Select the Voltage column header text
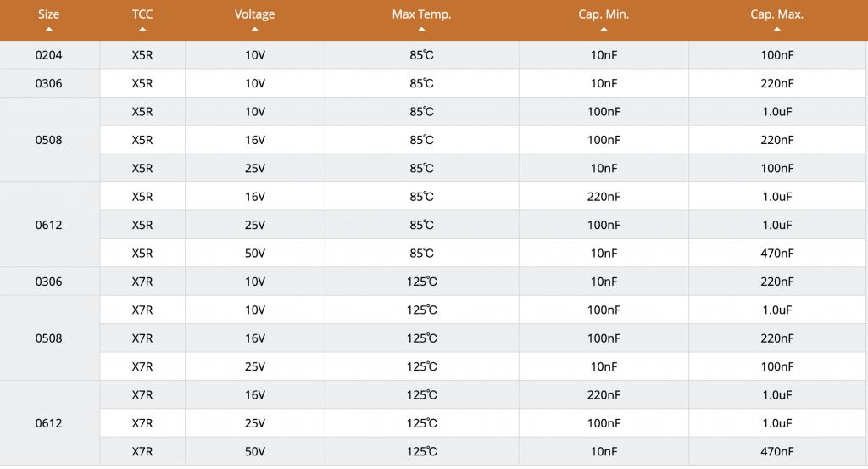 pos(254,14)
